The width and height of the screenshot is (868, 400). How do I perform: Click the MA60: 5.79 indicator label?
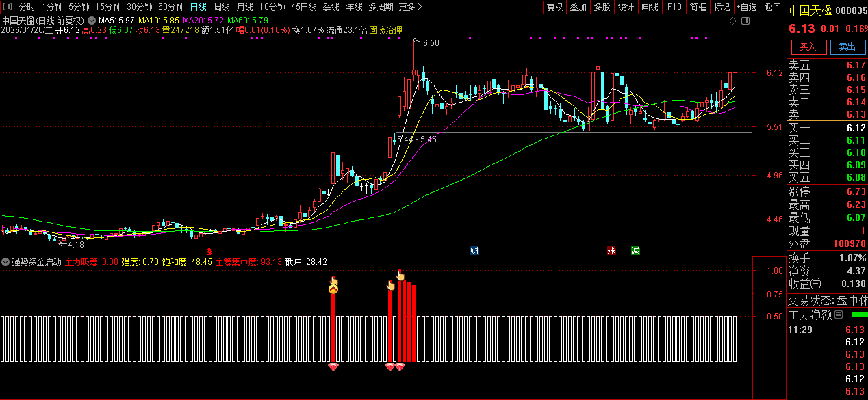tap(248, 21)
